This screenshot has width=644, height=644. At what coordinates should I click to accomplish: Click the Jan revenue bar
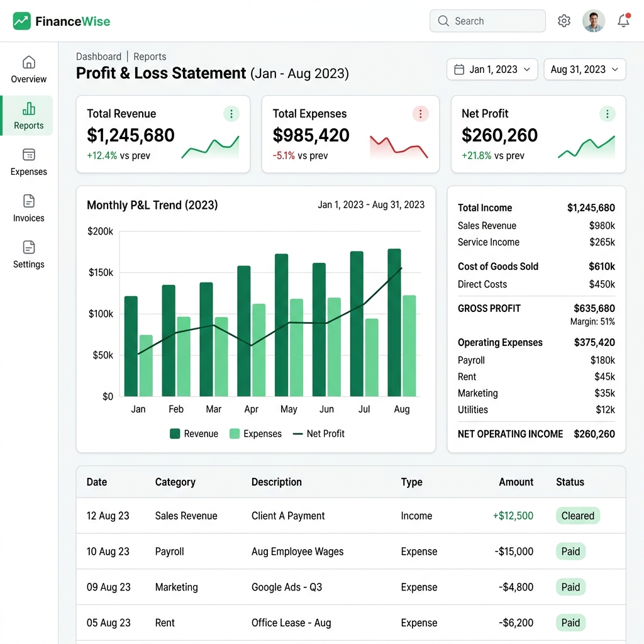(131, 347)
